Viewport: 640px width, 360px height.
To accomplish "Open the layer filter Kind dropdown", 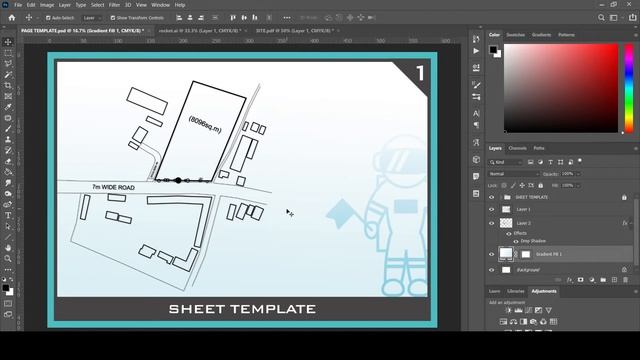I will coord(506,162).
